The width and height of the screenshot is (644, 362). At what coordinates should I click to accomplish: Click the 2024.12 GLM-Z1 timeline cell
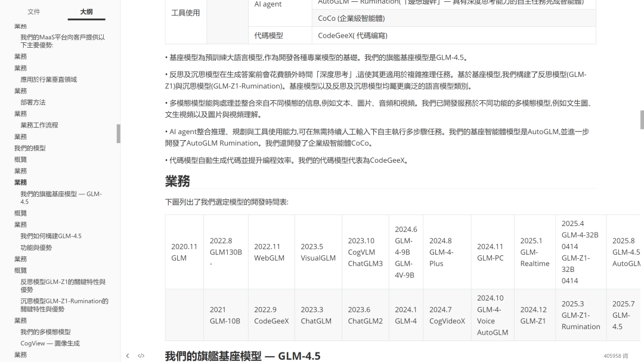click(535, 315)
